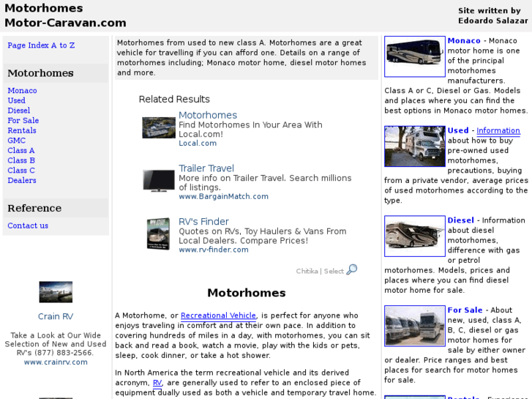Image resolution: width=532 pixels, height=399 pixels.
Task: Open For Sale link in sidebar menu
Action: click(23, 121)
